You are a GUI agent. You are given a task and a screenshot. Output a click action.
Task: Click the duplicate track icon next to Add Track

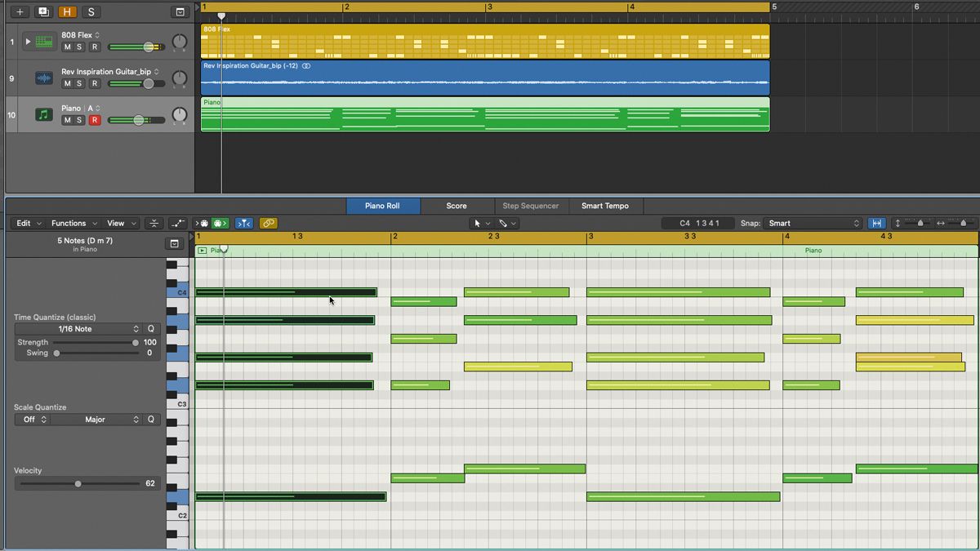pyautogui.click(x=43, y=12)
